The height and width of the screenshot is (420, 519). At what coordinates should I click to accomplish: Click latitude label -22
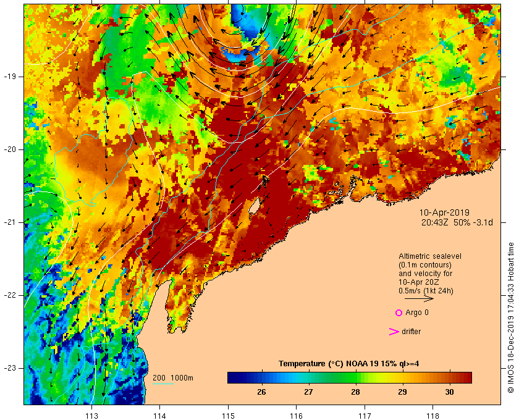[x=10, y=295]
